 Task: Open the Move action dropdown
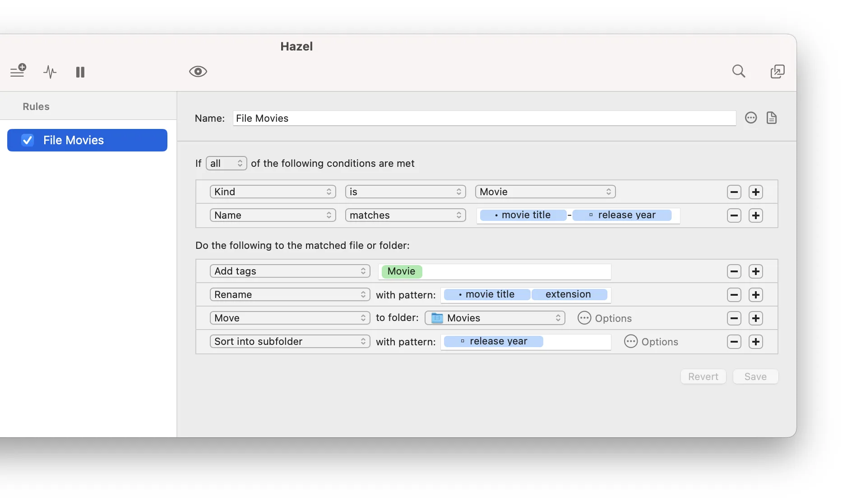pos(290,318)
